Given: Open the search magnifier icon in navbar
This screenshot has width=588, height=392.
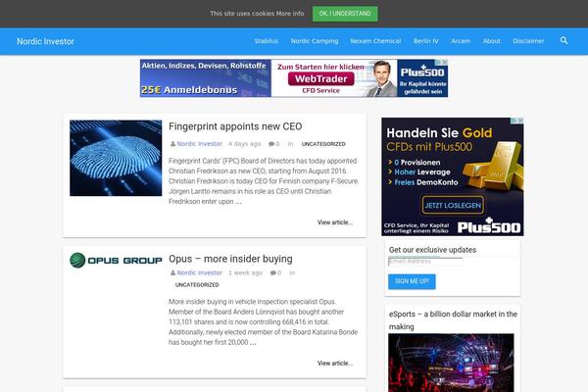Looking at the screenshot, I should tap(563, 40).
